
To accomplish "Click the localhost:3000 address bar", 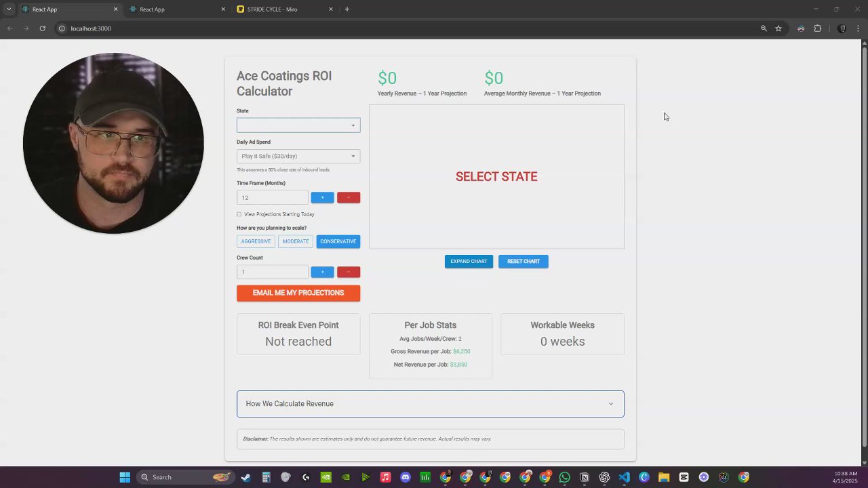I will [407, 28].
